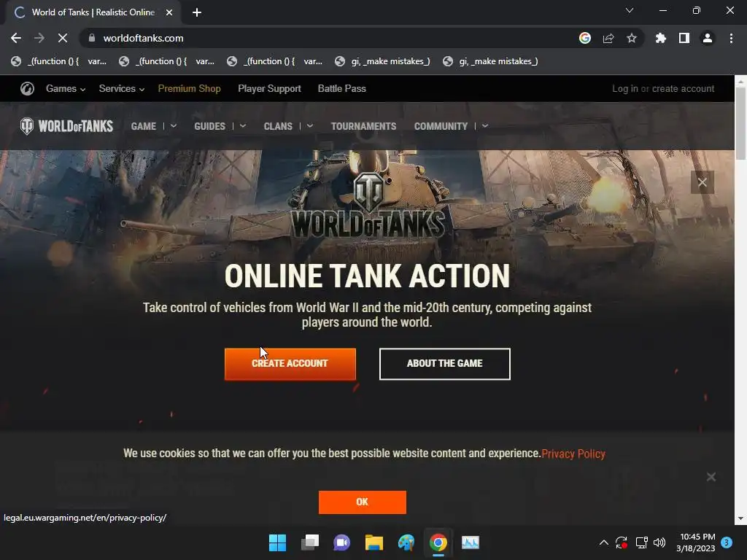Open the sync status tray icon
747x560 pixels.
[x=622, y=542]
